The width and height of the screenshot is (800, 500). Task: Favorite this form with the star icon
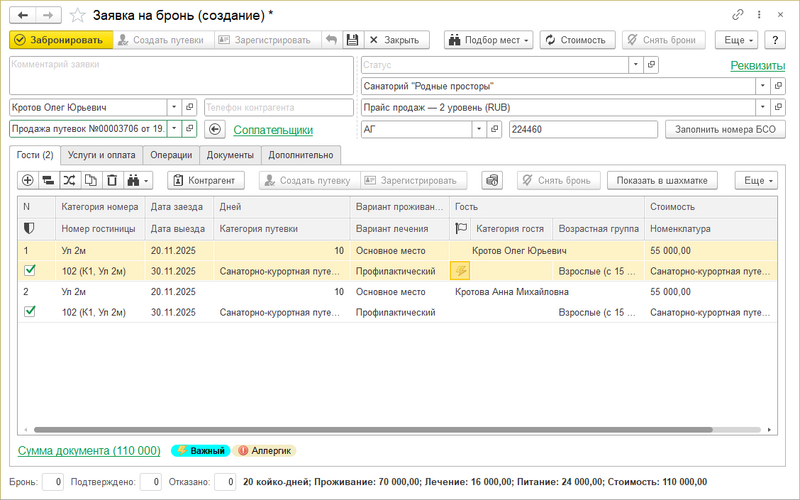pyautogui.click(x=74, y=15)
